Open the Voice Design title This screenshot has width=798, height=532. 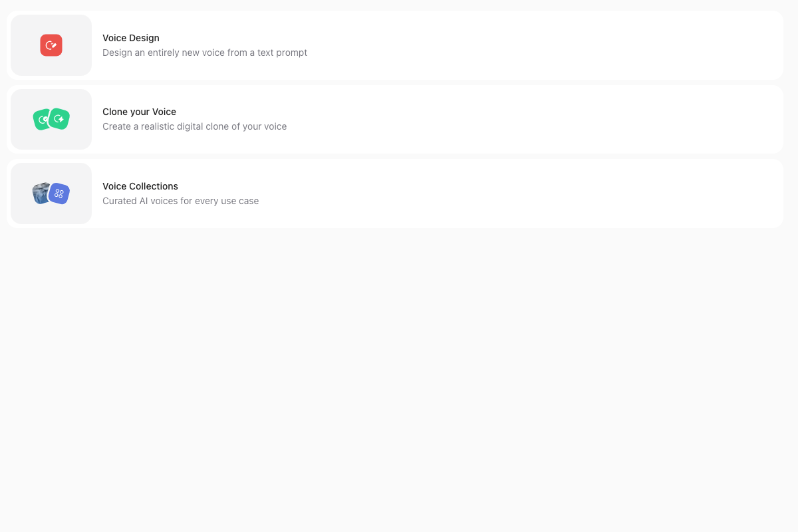131,38
